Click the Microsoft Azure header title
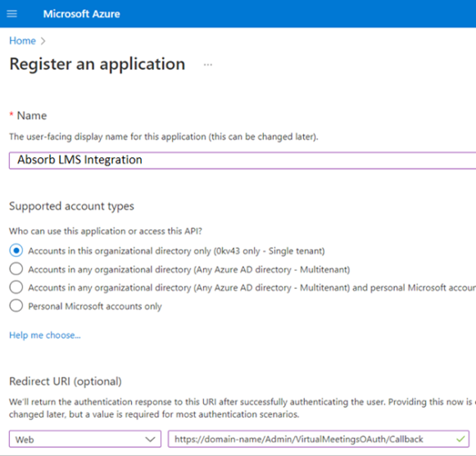Screen dimensions: 476x456 81,14
